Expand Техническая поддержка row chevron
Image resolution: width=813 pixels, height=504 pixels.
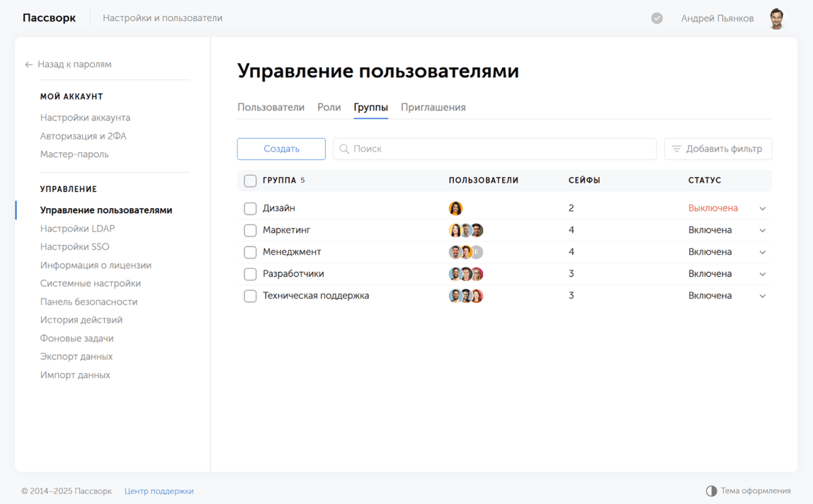click(763, 296)
